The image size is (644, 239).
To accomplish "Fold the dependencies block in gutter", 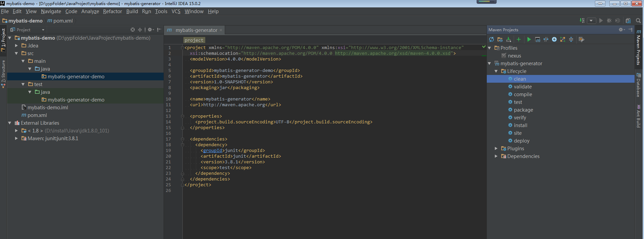I will coord(182,139).
